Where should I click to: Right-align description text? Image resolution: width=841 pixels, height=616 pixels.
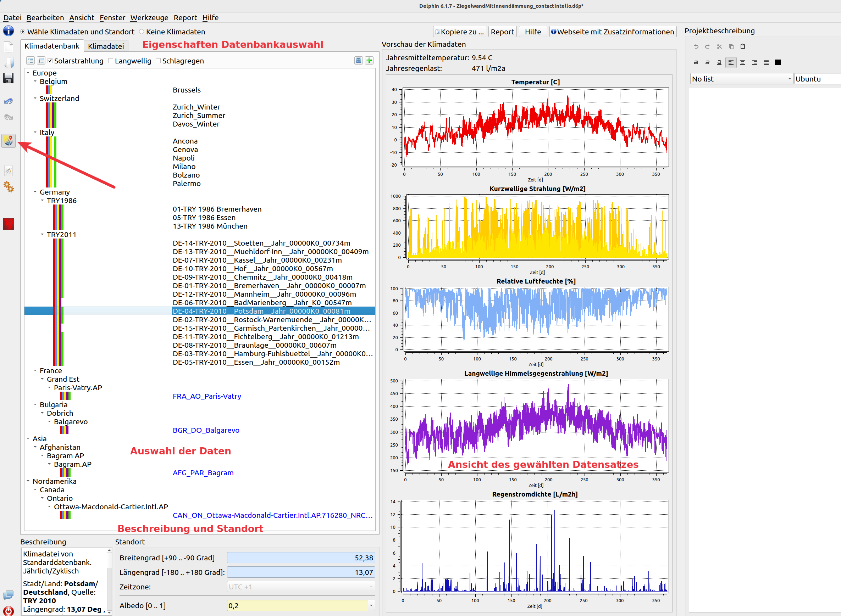[754, 62]
